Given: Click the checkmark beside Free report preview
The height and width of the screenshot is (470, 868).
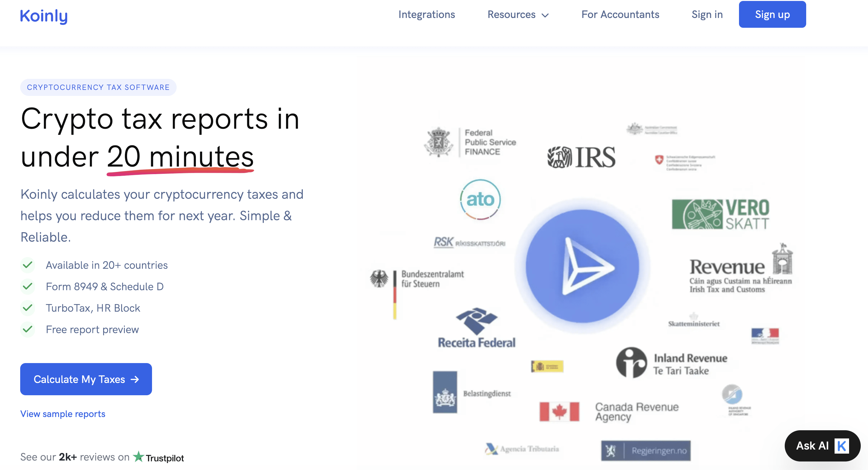Looking at the screenshot, I should coord(28,329).
